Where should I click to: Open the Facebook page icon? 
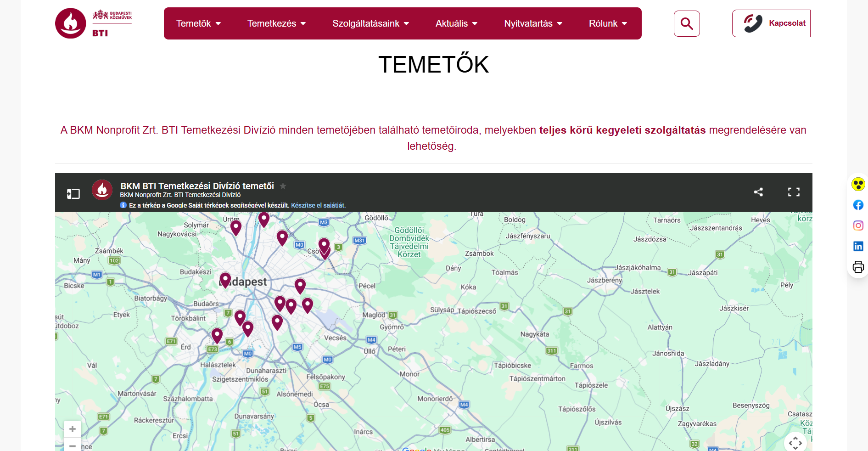[x=858, y=205]
